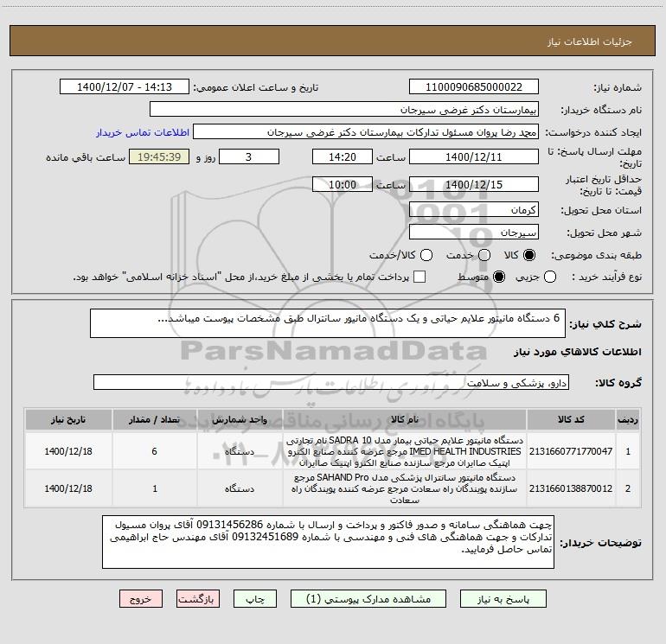Click the کد کالا column header
Image resolution: width=666 pixels, height=644 pixels.
pos(571,419)
